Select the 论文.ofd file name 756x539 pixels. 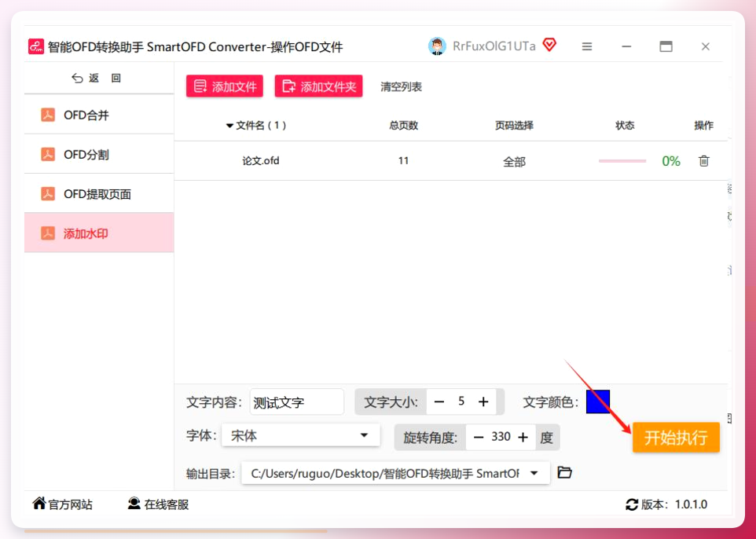coord(260,161)
